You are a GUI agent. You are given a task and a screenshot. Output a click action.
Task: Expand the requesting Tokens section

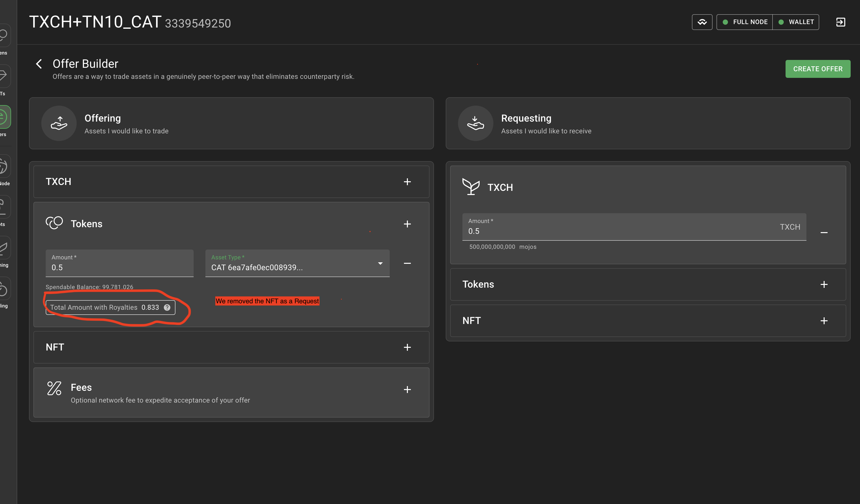(x=824, y=285)
